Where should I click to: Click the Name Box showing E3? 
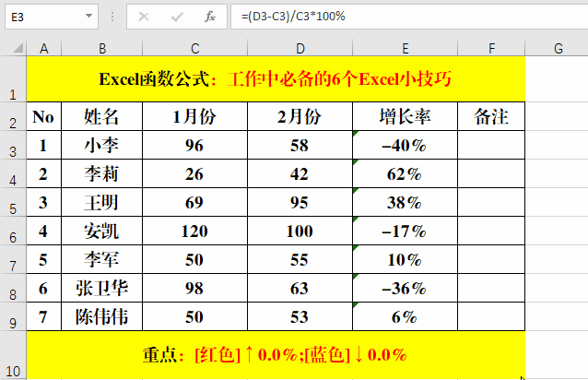(52, 17)
